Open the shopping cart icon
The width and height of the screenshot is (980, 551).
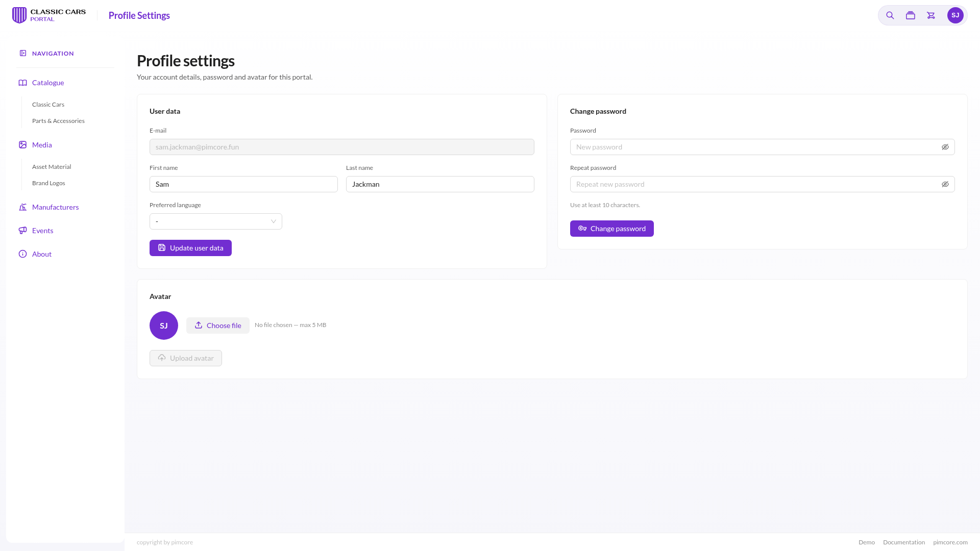[x=931, y=15]
